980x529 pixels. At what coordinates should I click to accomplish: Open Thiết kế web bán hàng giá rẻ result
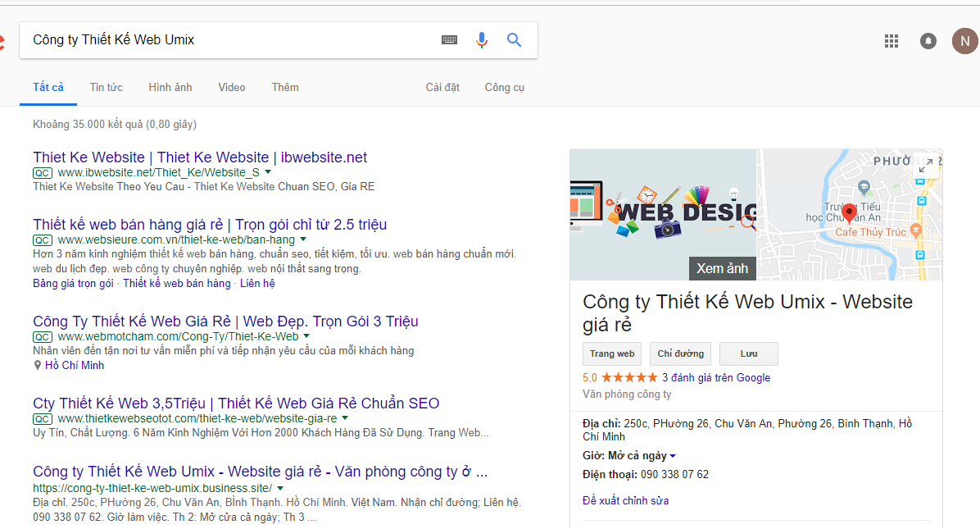click(210, 225)
